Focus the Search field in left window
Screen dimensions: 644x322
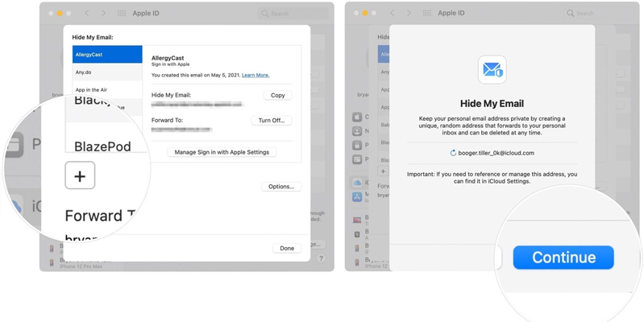tap(293, 14)
